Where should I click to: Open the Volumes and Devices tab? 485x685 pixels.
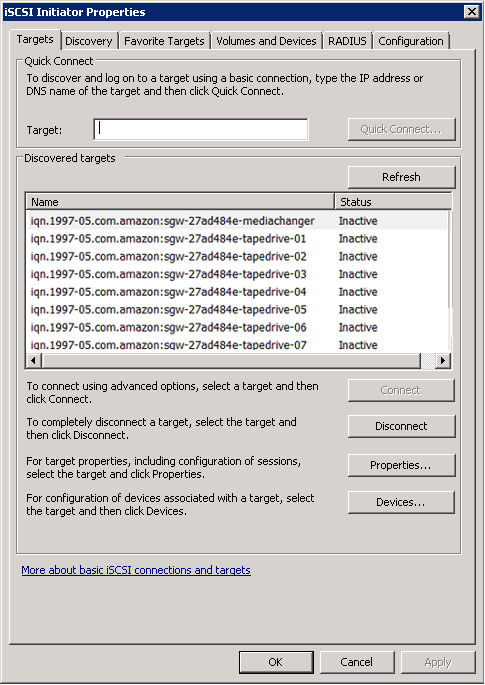pyautogui.click(x=266, y=41)
